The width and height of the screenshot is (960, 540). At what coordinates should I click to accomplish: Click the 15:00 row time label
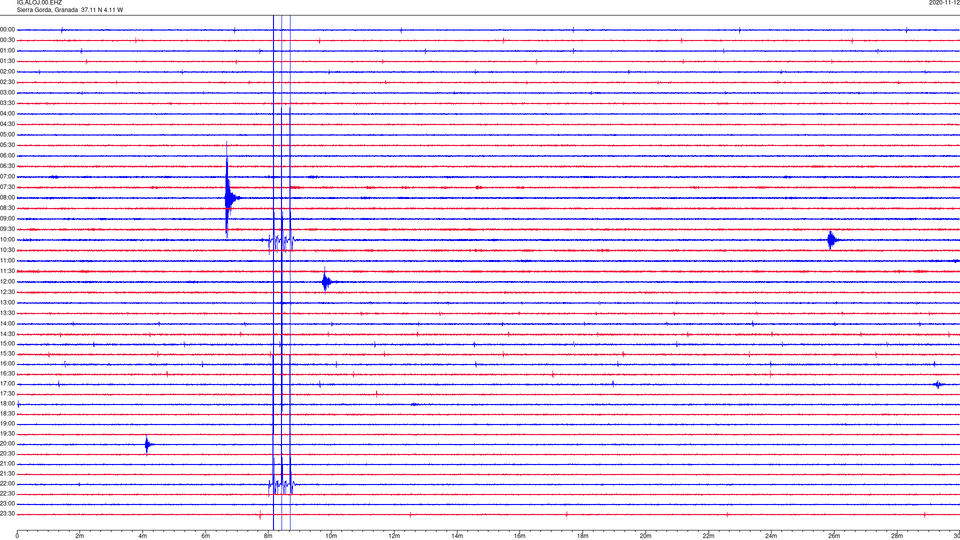pos(7,343)
